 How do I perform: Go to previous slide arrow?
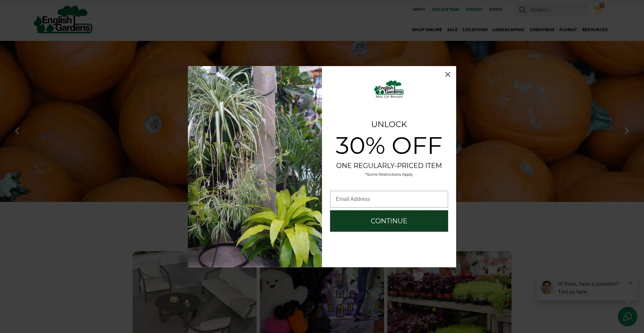coord(17,131)
